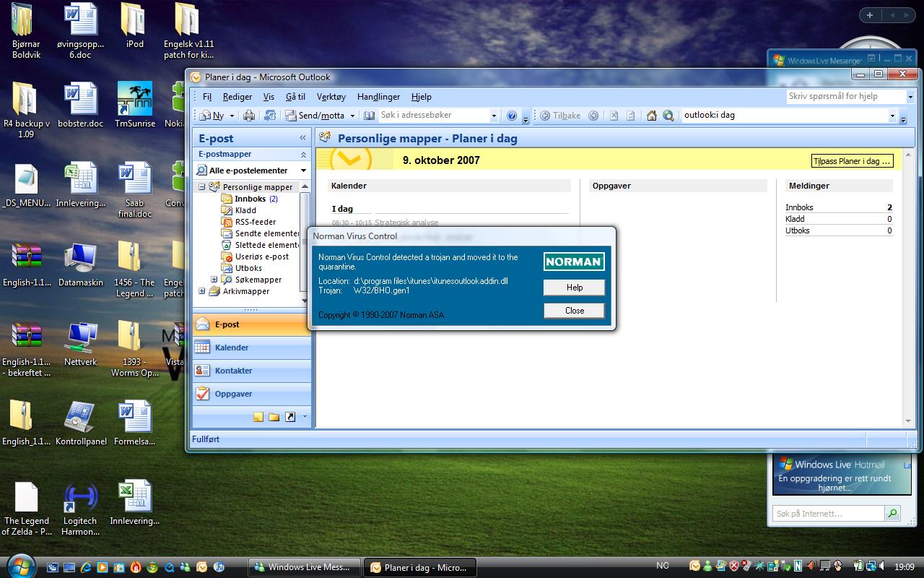Click the Utboks link under Meldinger
924x578 pixels.
coord(798,230)
